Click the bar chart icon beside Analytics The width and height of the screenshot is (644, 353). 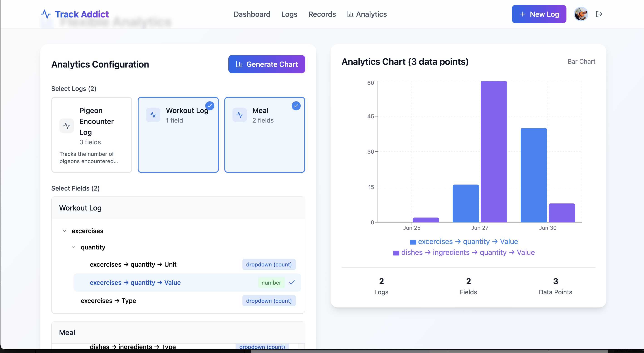[350, 14]
